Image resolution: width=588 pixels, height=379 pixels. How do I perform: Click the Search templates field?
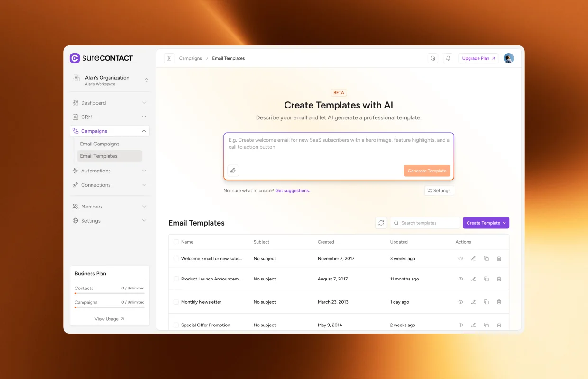425,223
